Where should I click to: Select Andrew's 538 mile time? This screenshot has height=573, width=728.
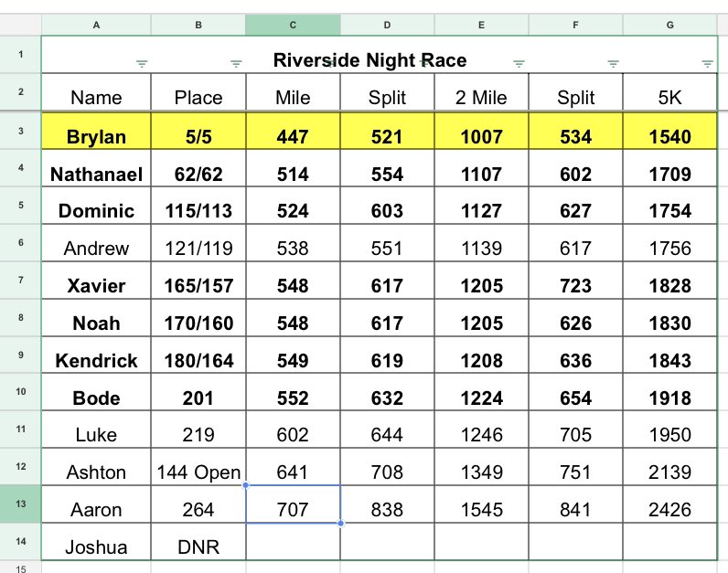(x=293, y=243)
